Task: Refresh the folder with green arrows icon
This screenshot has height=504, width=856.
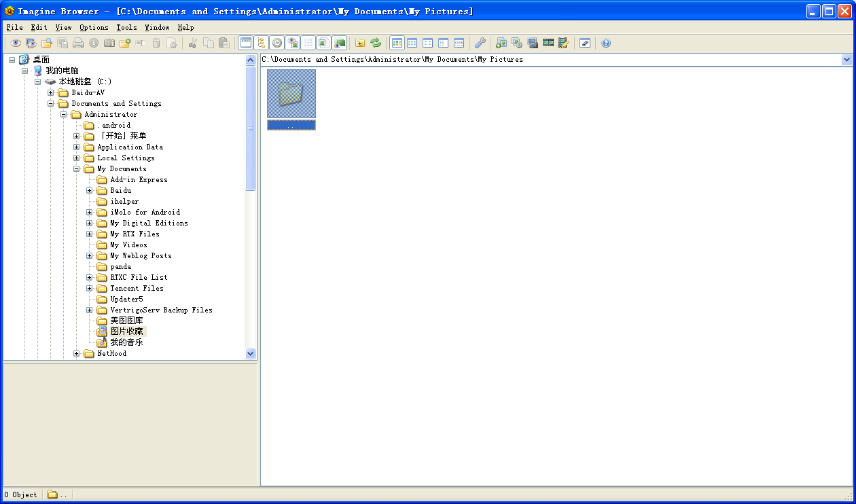Action: pos(376,43)
